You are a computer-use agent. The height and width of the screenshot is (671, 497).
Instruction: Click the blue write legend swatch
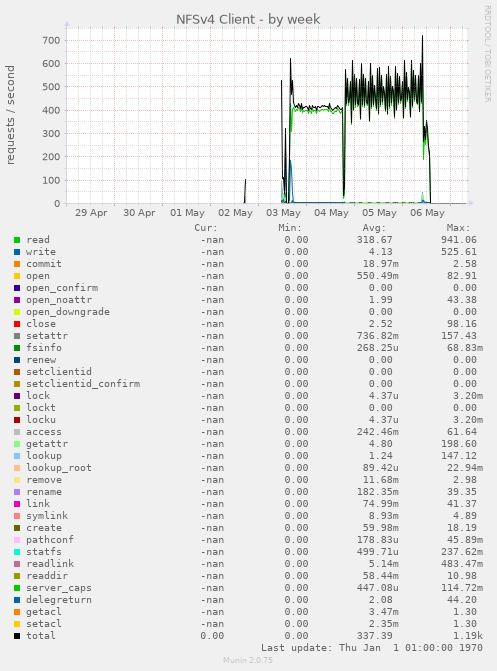17,252
